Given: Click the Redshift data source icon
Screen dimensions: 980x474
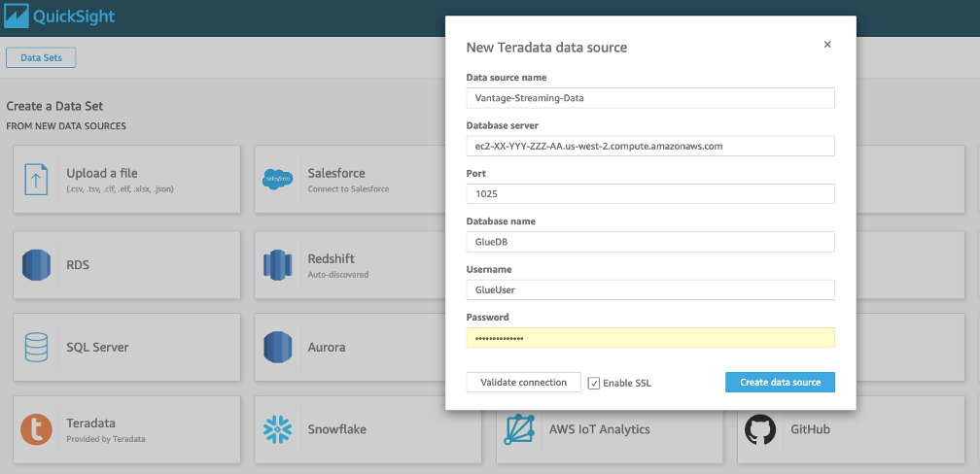Looking at the screenshot, I should click(x=278, y=264).
